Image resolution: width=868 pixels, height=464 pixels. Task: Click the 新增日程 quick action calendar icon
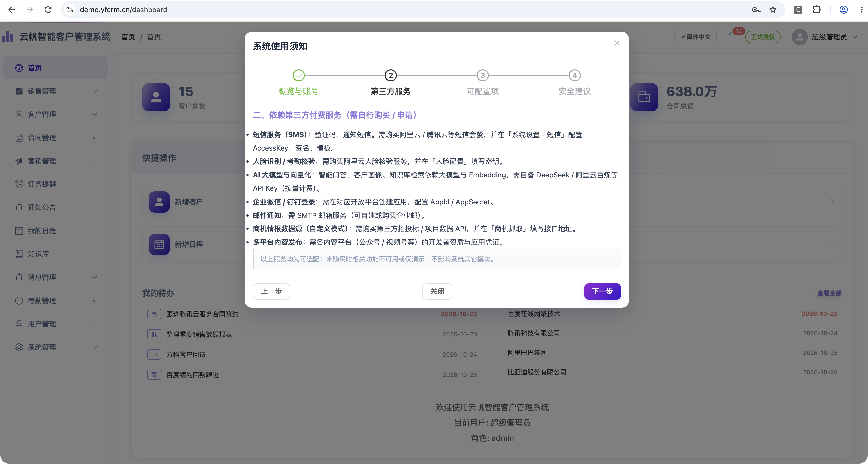click(159, 244)
